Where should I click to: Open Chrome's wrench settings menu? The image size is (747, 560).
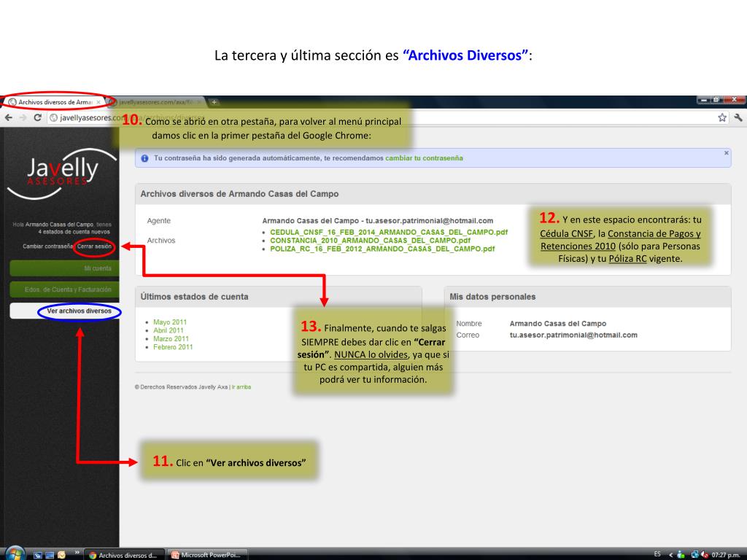point(738,117)
